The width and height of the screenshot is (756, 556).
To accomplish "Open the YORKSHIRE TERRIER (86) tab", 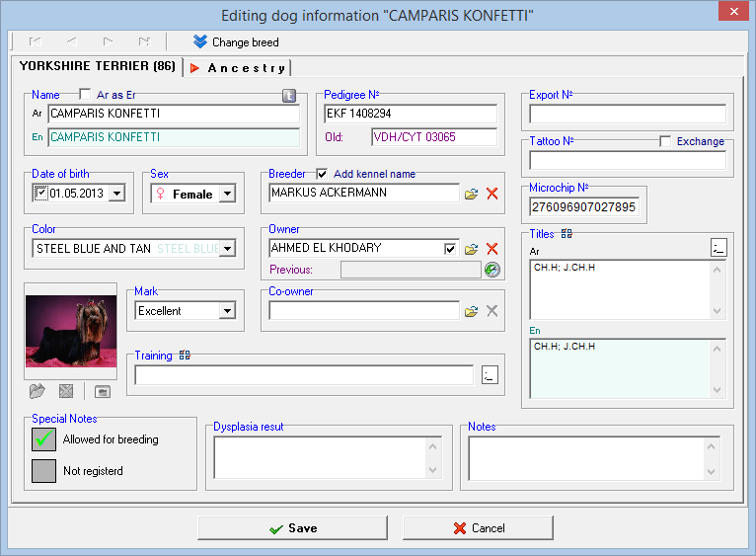I will click(x=98, y=66).
